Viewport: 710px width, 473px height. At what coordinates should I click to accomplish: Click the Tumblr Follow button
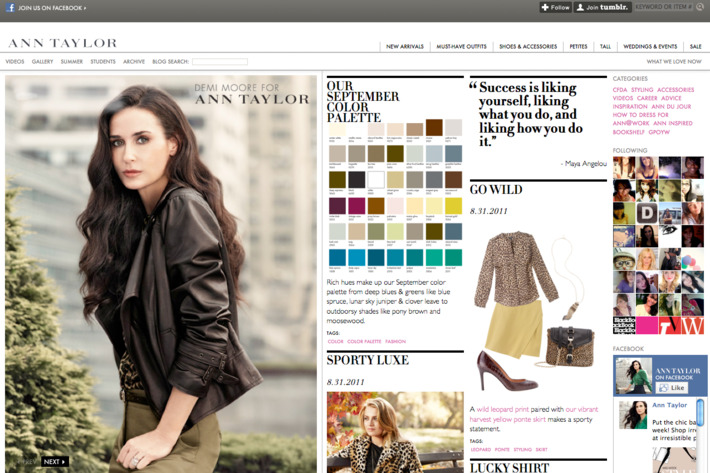[555, 7]
